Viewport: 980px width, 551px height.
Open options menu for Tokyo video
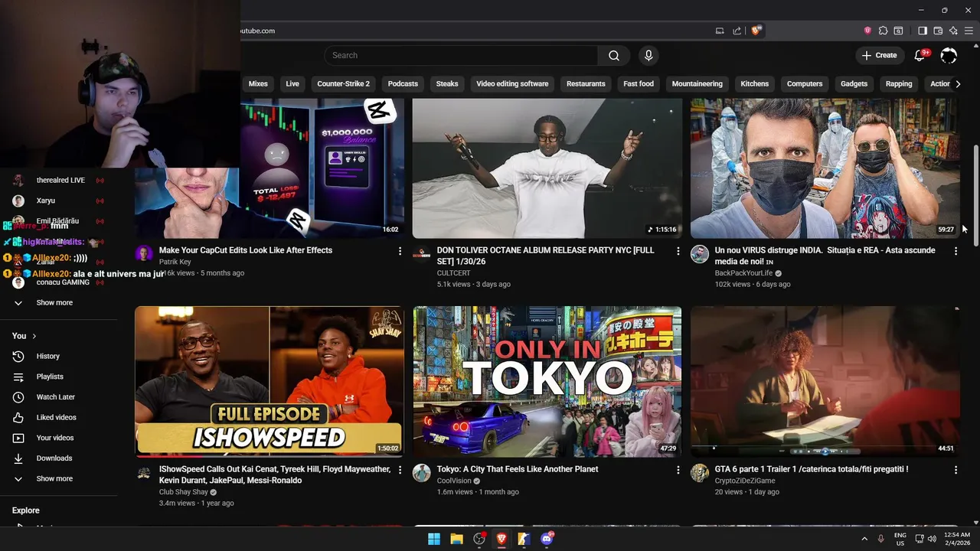click(678, 470)
